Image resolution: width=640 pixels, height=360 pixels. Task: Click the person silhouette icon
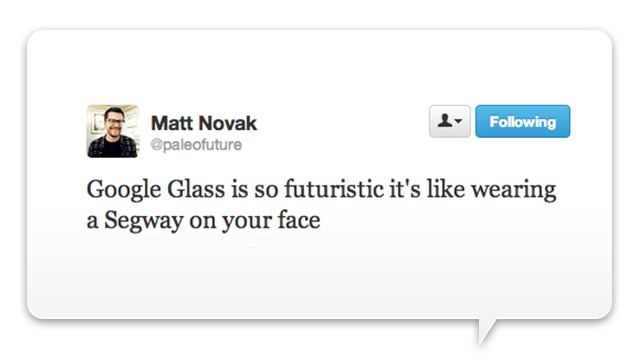[445, 121]
